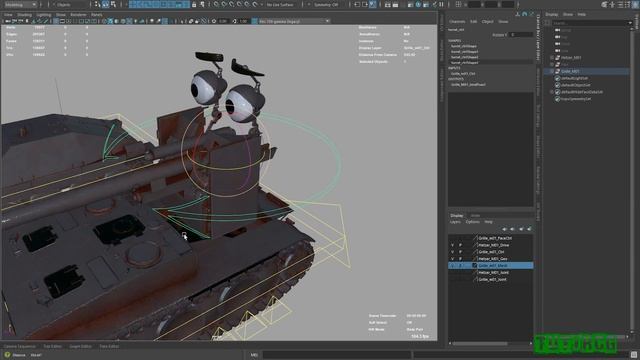
Task: Toggle the viewport wireframe on shaded icon
Action: coord(123,21)
